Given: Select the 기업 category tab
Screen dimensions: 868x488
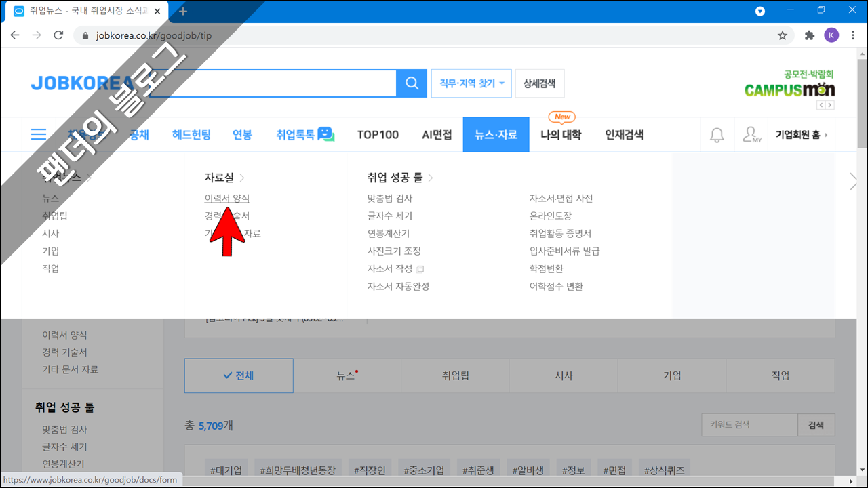Looking at the screenshot, I should 672,375.
